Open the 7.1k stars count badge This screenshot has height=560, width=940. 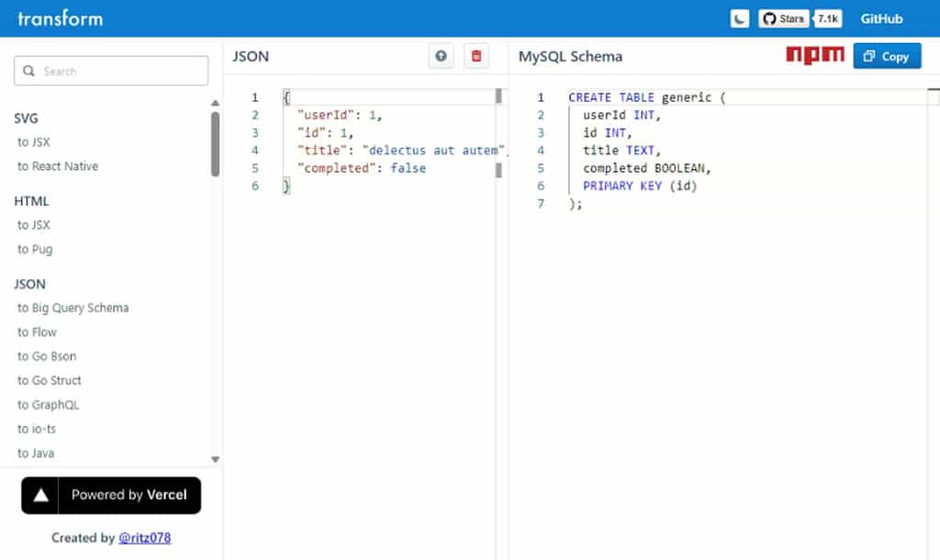point(828,18)
